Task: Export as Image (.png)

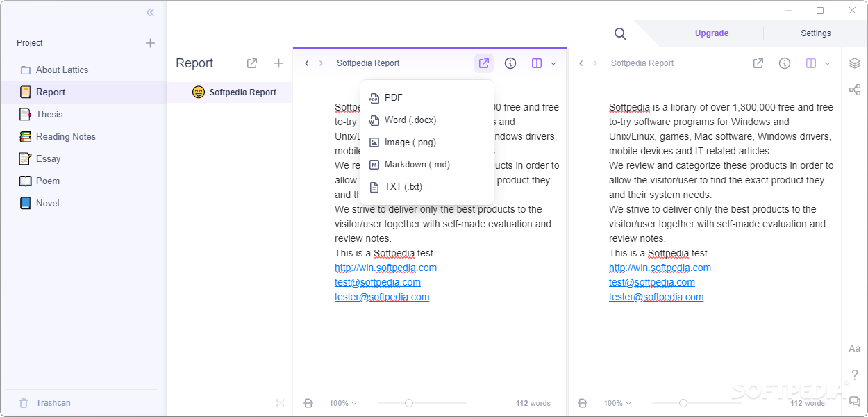Action: (427, 142)
